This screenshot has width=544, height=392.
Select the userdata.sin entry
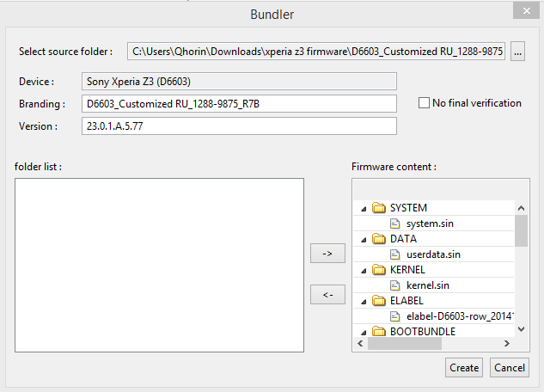pyautogui.click(x=433, y=254)
